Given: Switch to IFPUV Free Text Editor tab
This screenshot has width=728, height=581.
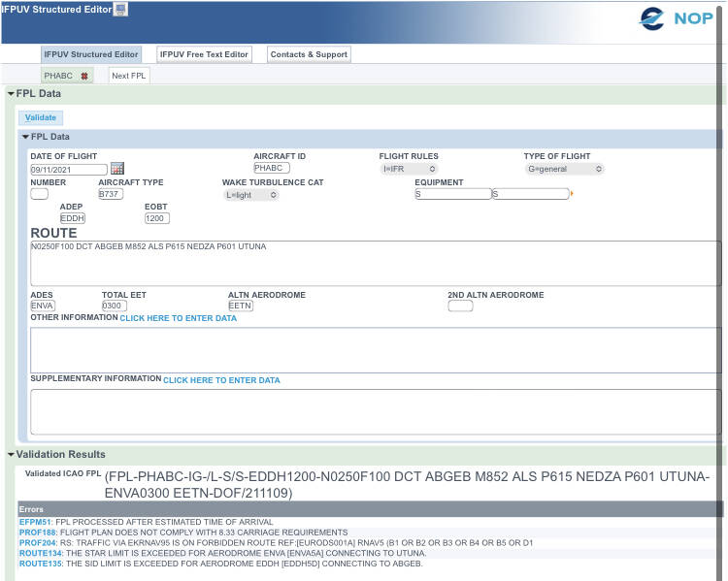Looking at the screenshot, I should [x=204, y=54].
